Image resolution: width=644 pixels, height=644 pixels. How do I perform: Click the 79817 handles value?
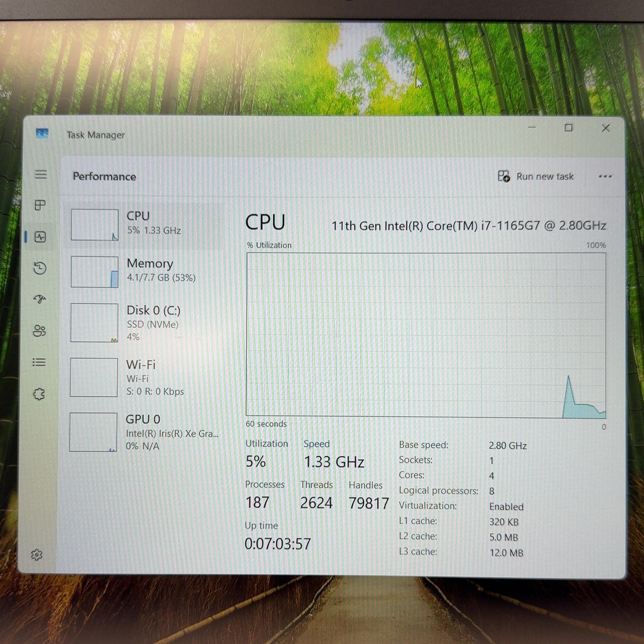click(369, 503)
